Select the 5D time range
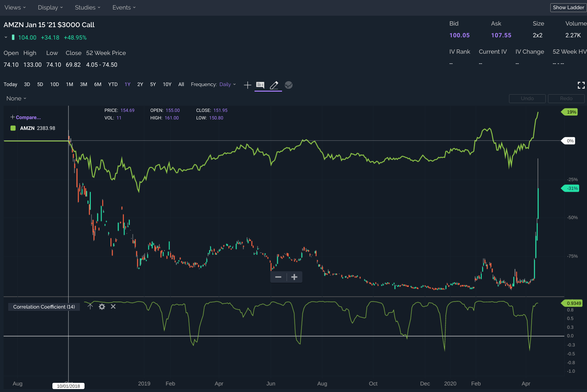587x392 pixels. [x=40, y=84]
